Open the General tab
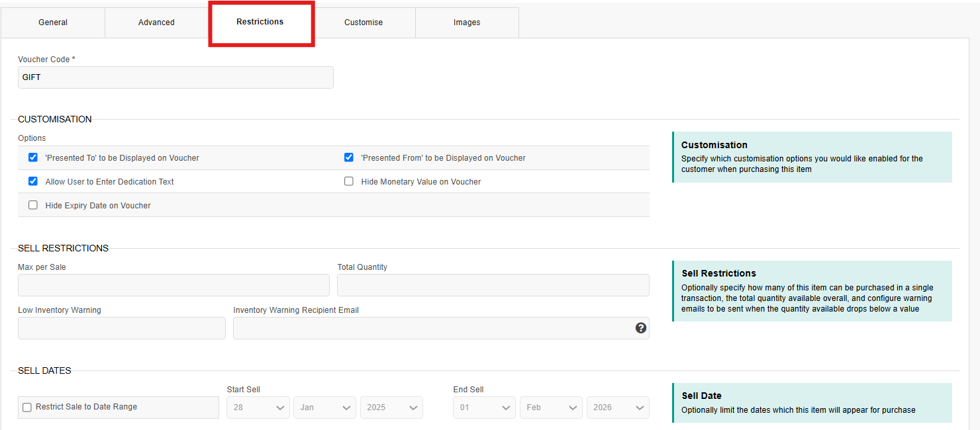 point(53,22)
